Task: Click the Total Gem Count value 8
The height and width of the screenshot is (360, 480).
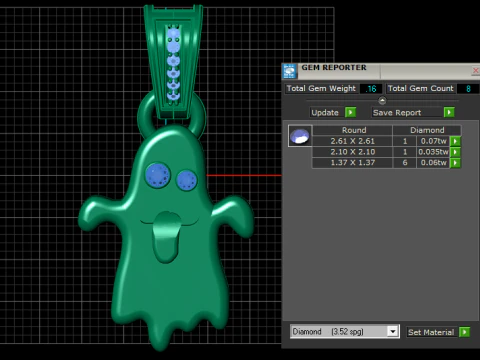Action: pyautogui.click(x=468, y=89)
